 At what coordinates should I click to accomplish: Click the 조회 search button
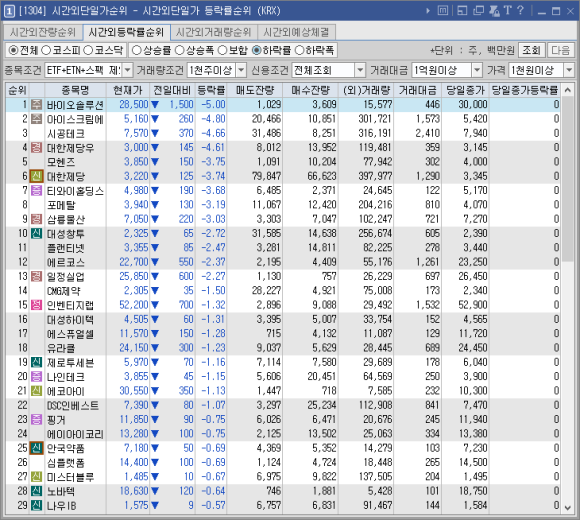(532, 50)
